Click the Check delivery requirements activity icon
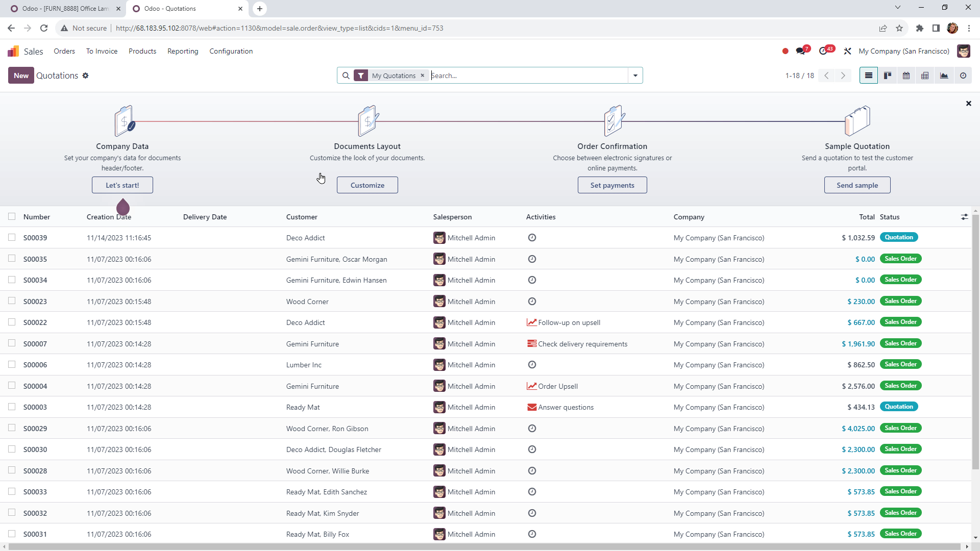The image size is (980, 551). (531, 344)
